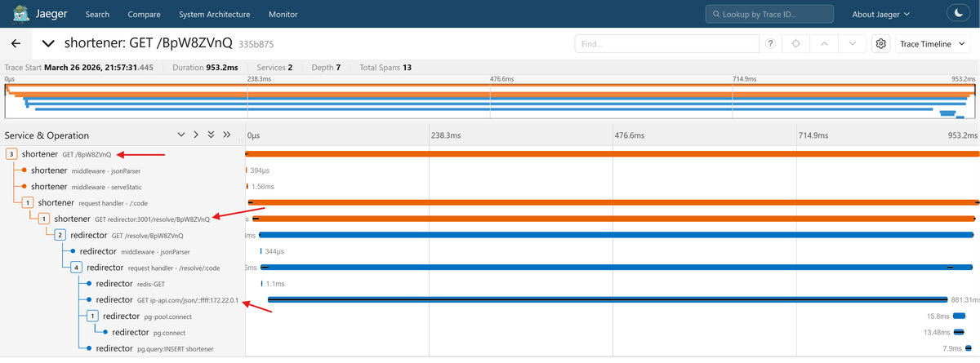Open the Search menu item
Image resolution: width=980 pixels, height=363 pixels.
point(97,15)
